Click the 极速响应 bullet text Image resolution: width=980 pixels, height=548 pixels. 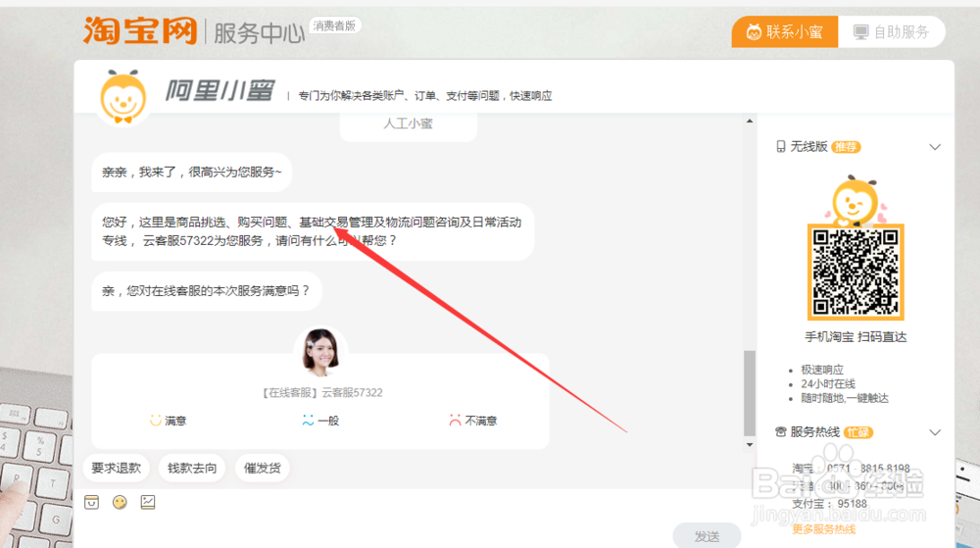pyautogui.click(x=822, y=370)
